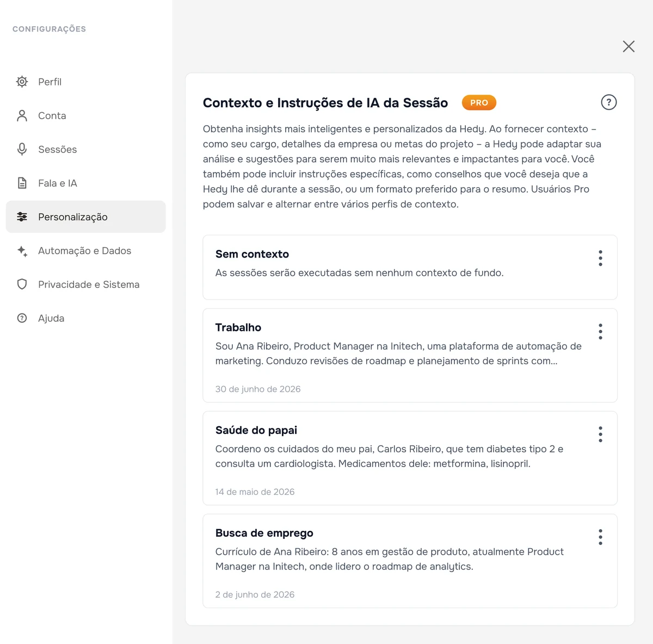The width and height of the screenshot is (653, 644).
Task: Click the CONFIGURAÇÕES sidebar header
Action: 49,29
